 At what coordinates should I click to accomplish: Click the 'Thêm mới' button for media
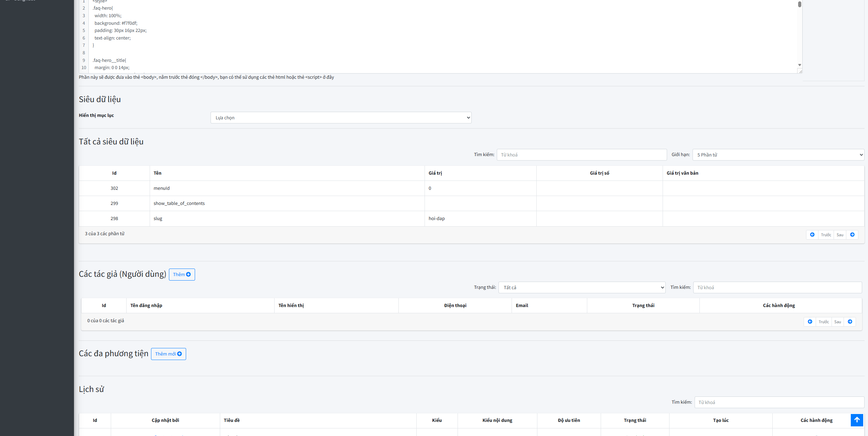coord(168,354)
